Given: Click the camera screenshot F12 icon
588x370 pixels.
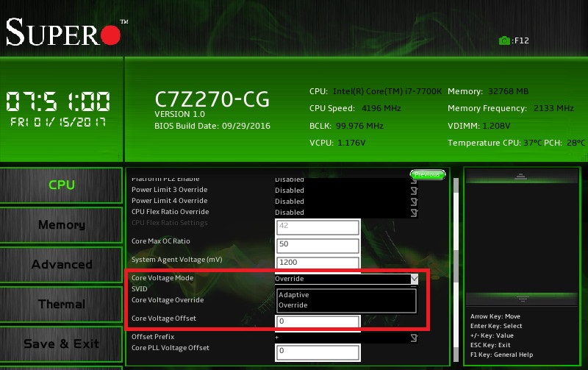Looking at the screenshot, I should tap(504, 40).
